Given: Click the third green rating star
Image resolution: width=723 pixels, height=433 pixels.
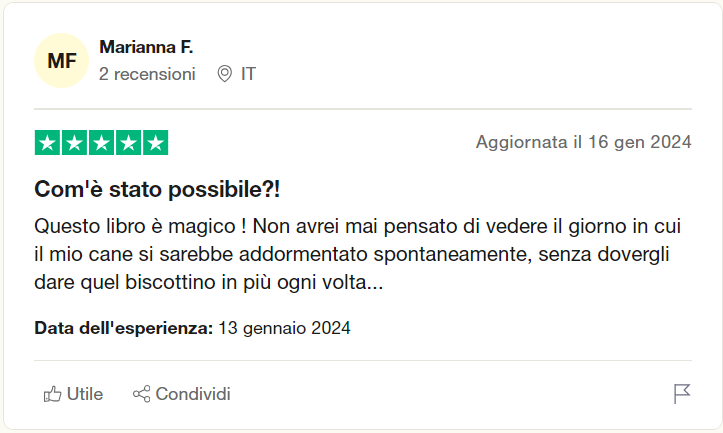Looking at the screenshot, I should (101, 143).
